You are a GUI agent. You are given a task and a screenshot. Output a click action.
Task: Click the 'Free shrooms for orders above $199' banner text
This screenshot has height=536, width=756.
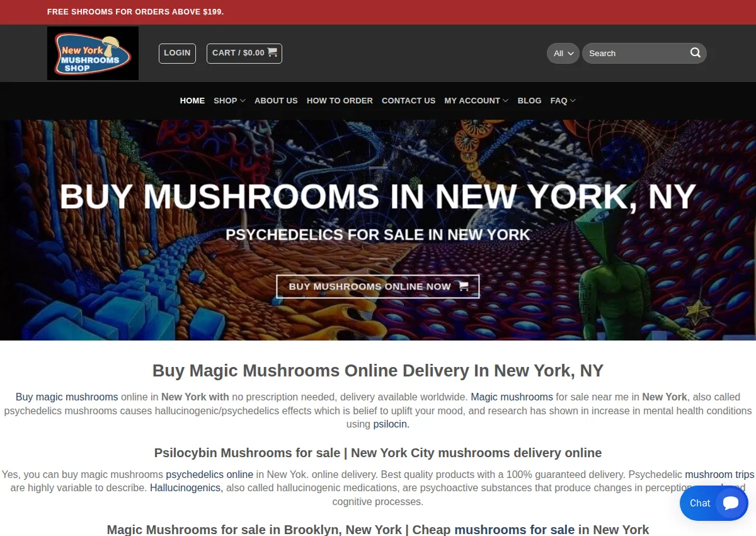[135, 12]
